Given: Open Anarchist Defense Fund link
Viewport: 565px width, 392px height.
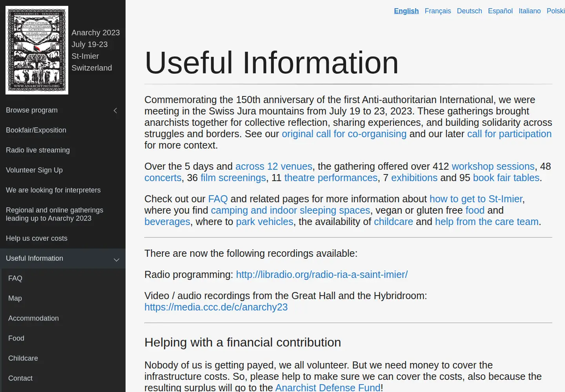Looking at the screenshot, I should click(x=328, y=388).
